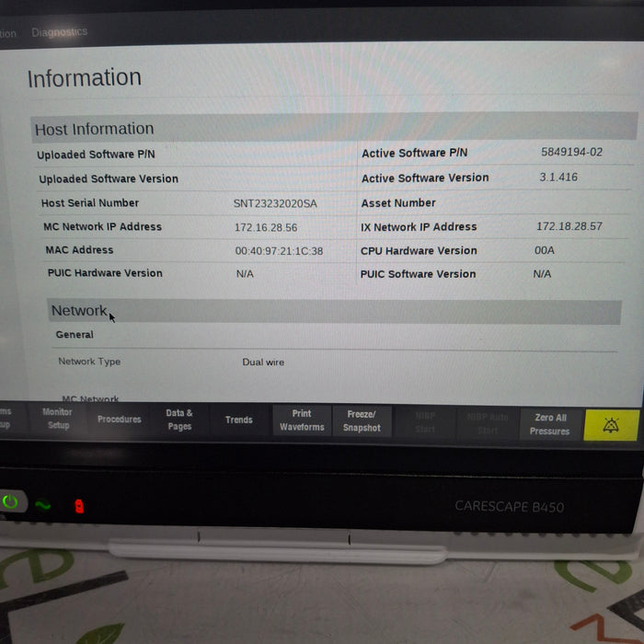Select CPU hardware version value 00A
Screen dimensions: 644x644
pyautogui.click(x=545, y=250)
